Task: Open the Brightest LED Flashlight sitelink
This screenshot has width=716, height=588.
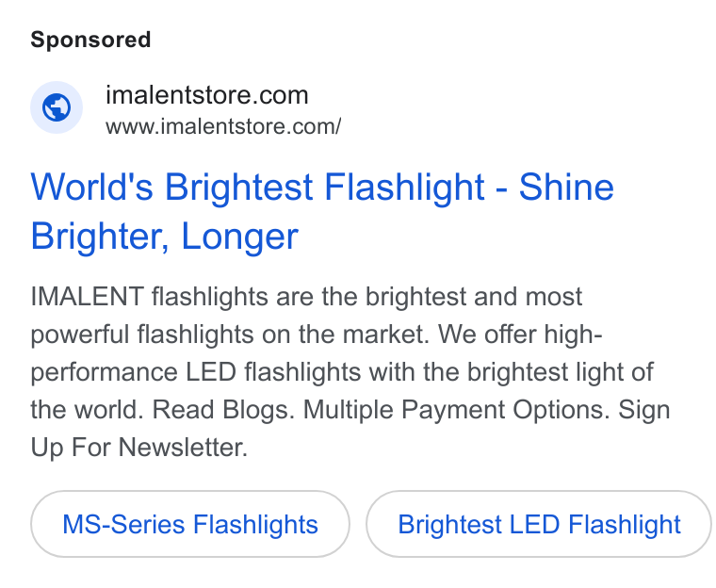Action: (x=539, y=524)
